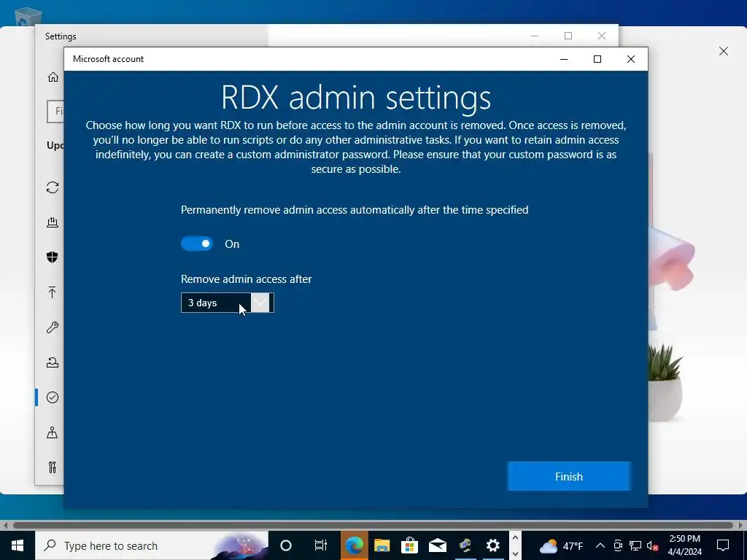Go to Settings Home icon

[x=53, y=77]
